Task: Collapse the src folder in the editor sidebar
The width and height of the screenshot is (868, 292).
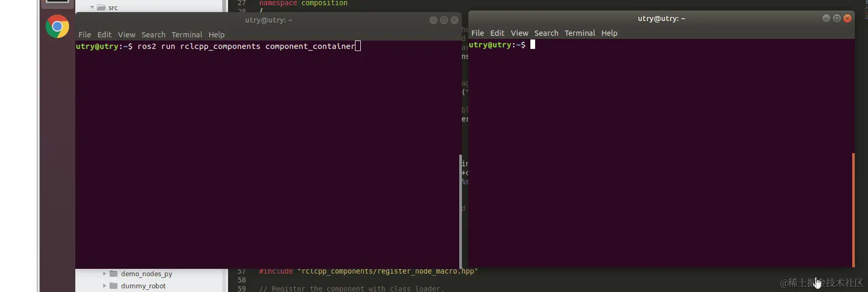Action: tap(92, 7)
